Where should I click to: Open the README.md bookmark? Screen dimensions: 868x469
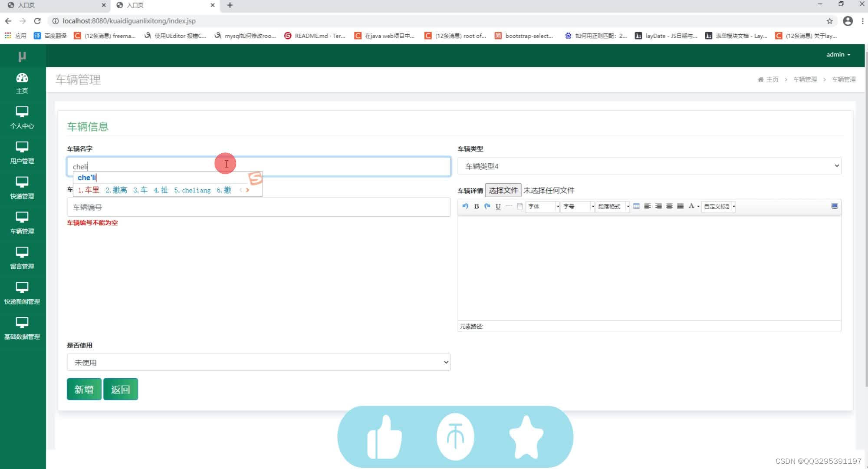click(315, 36)
